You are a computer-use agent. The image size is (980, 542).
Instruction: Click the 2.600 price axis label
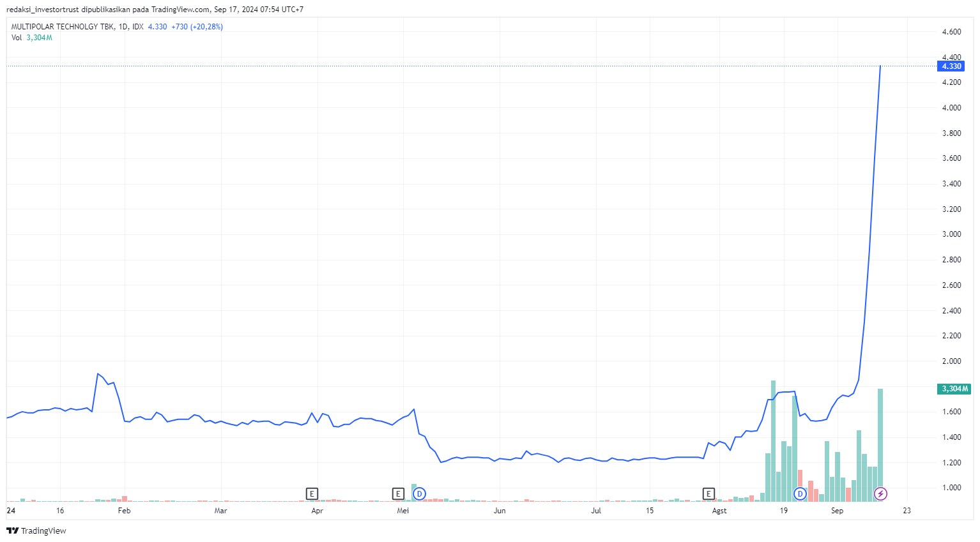point(951,285)
